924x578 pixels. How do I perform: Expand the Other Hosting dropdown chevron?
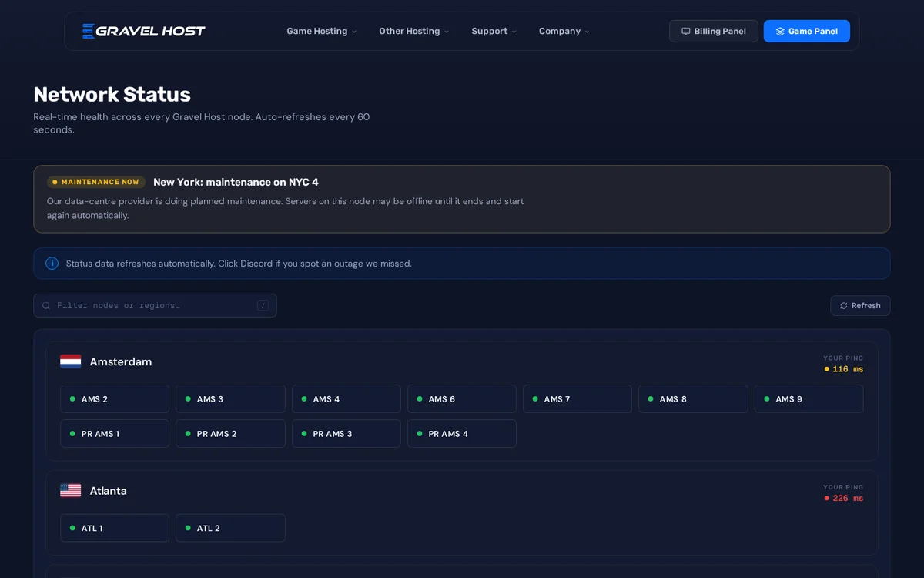pos(447,32)
